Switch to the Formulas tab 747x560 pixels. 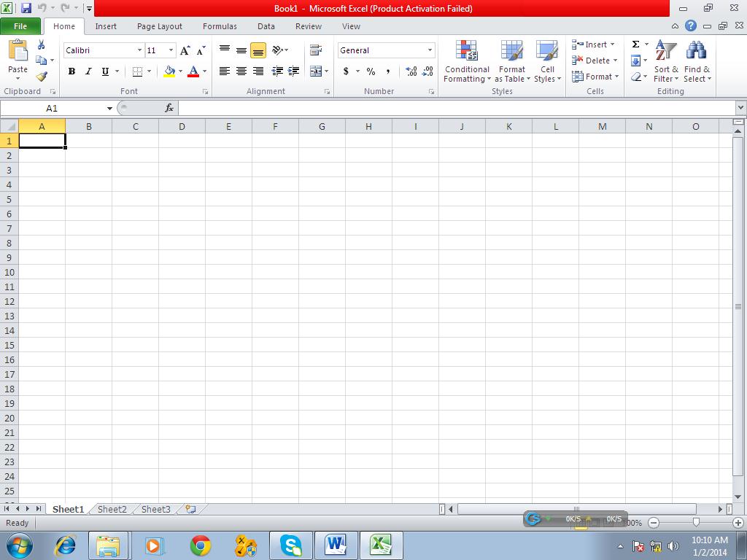pos(220,26)
